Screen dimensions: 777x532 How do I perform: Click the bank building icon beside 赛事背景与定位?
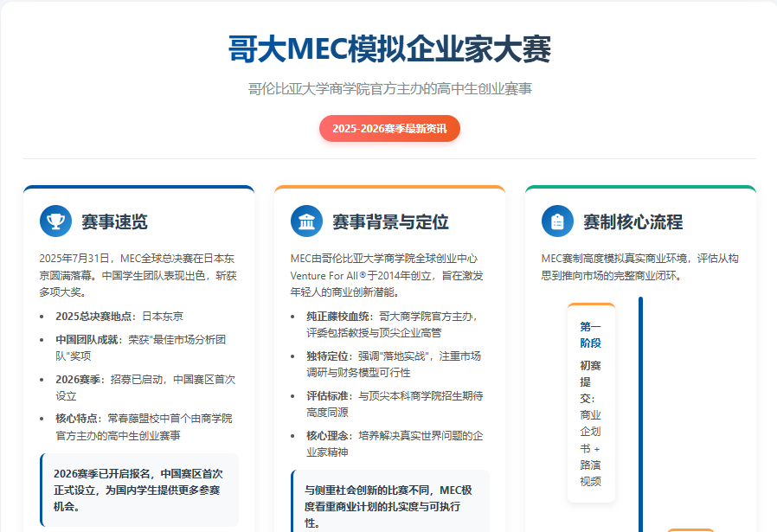click(x=306, y=221)
